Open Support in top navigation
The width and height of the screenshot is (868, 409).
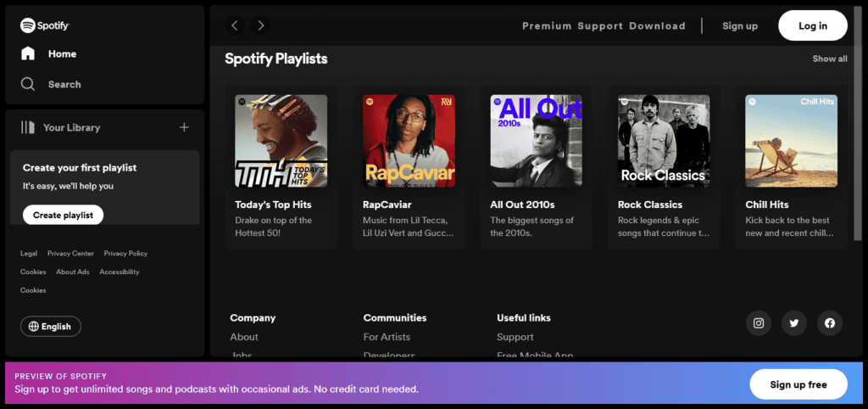click(x=600, y=26)
